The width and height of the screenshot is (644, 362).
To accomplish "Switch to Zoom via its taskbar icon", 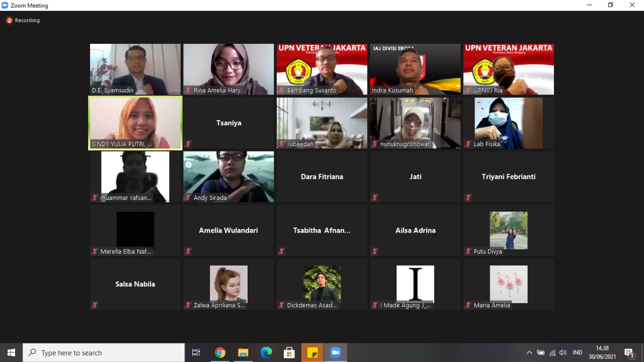I will 336,353.
